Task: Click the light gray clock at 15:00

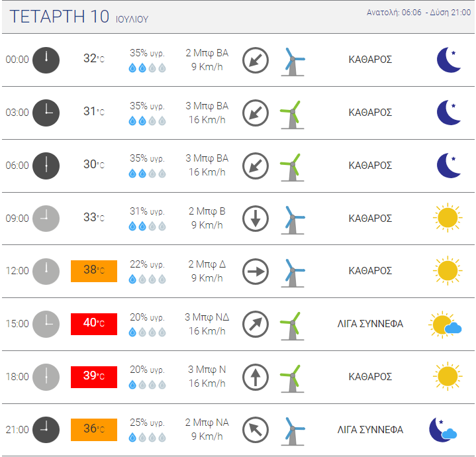Action: tap(46, 324)
